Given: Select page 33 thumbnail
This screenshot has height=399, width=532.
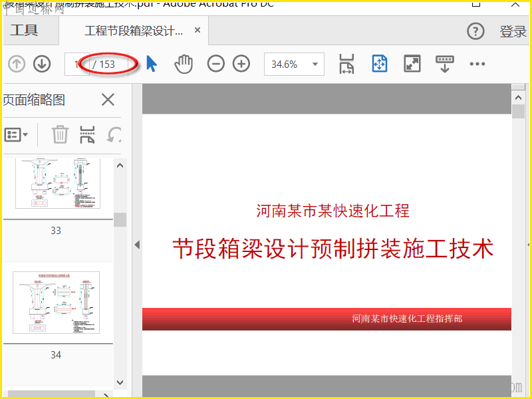Looking at the screenshot, I should tap(58, 184).
